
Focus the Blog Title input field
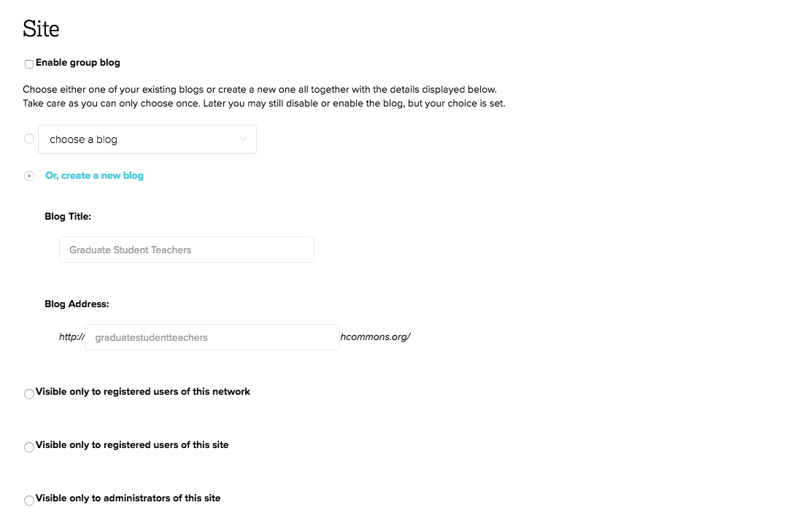point(186,250)
